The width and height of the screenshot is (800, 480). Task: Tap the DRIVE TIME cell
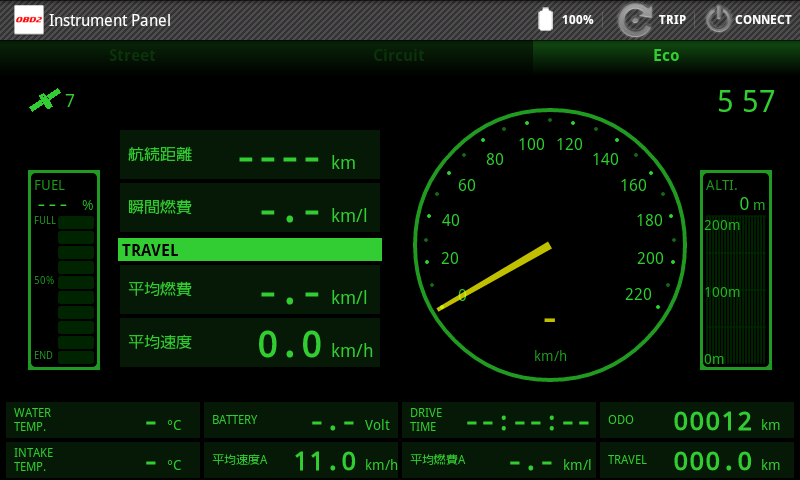(x=499, y=420)
